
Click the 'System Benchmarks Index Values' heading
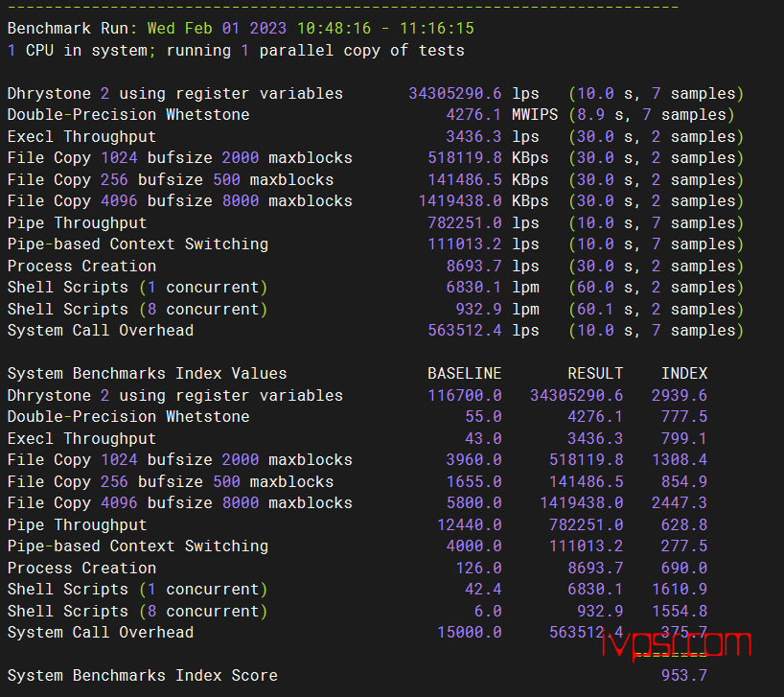[147, 374]
